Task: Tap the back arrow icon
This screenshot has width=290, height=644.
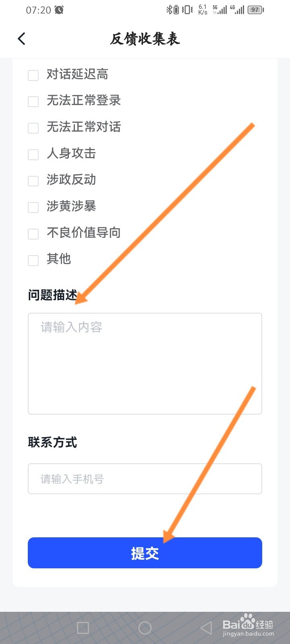Action: point(22,39)
